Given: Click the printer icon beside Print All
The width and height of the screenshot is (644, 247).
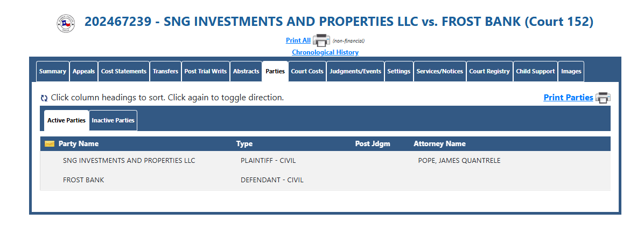Looking at the screenshot, I should (x=321, y=40).
